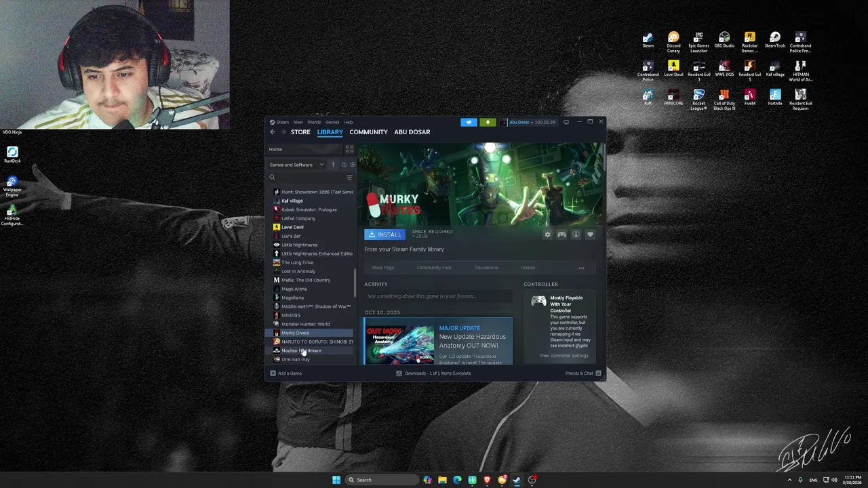Image resolution: width=868 pixels, height=488 pixels.
Task: Click the taskbar Search box
Action: point(381,480)
